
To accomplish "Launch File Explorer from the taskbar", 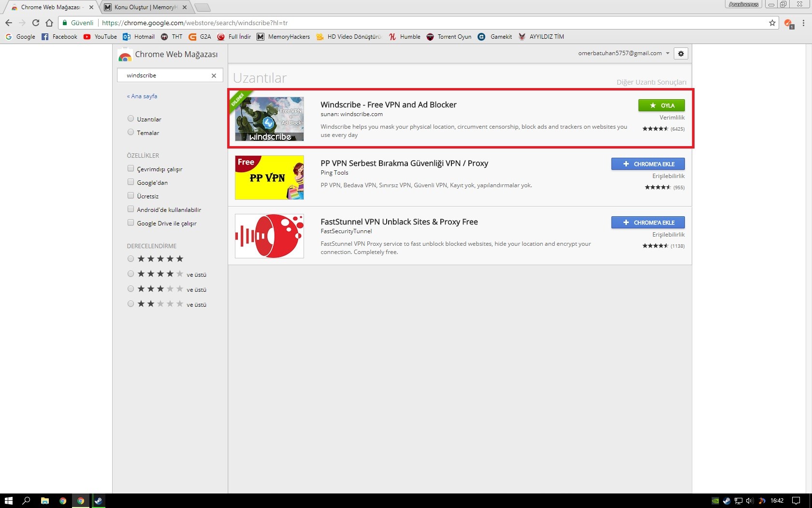I will pos(45,501).
